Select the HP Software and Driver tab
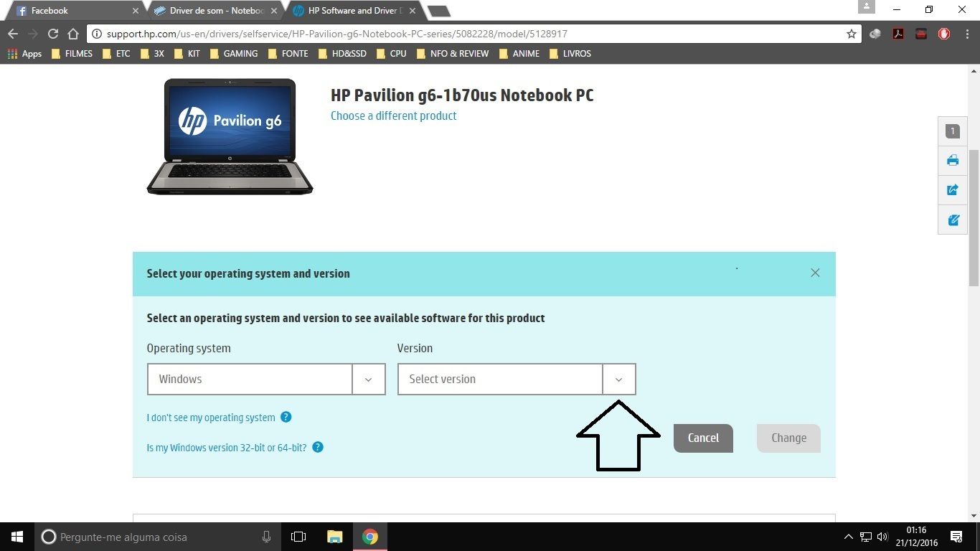Viewport: 980px width, 551px height. coord(353,11)
